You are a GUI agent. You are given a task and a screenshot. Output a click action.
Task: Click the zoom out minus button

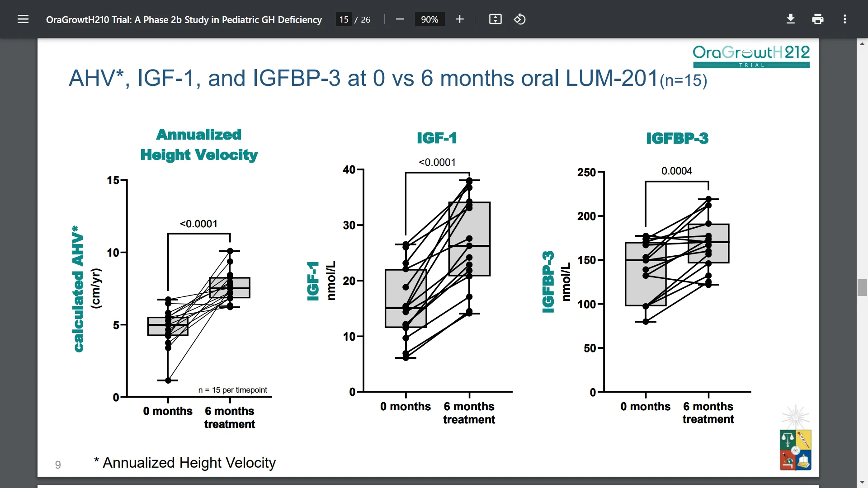pos(400,19)
